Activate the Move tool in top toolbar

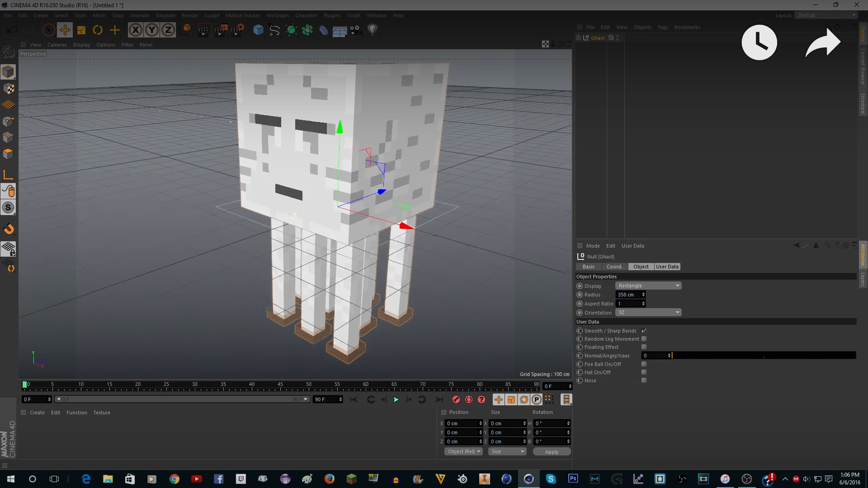(65, 30)
